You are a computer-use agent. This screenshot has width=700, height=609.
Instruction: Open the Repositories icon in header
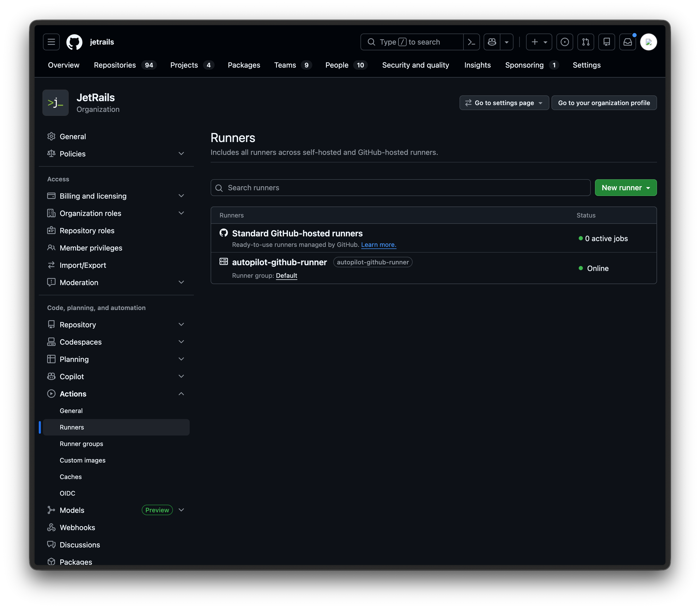pos(606,42)
